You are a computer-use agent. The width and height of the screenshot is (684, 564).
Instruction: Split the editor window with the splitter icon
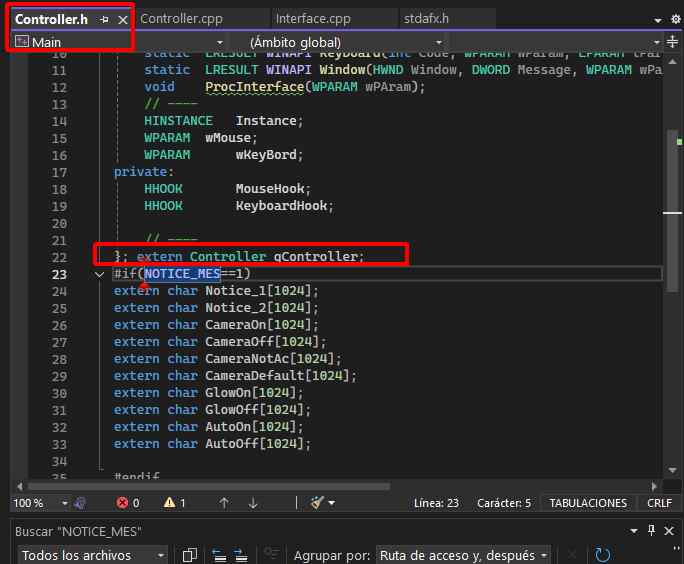click(x=673, y=42)
